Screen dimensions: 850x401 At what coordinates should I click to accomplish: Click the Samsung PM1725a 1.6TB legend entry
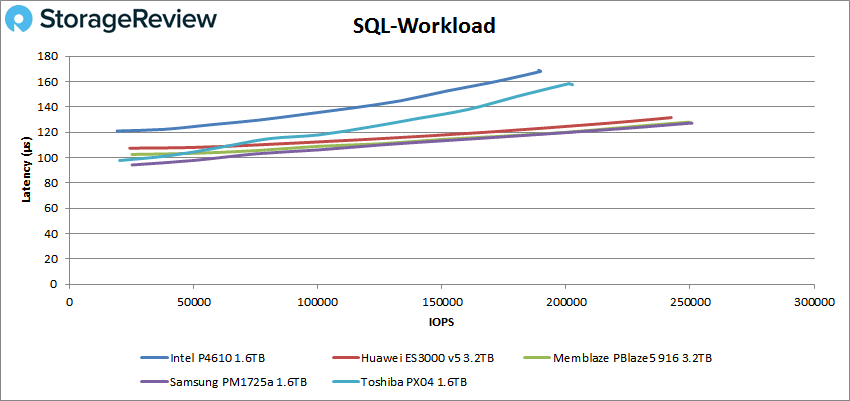[x=223, y=382]
